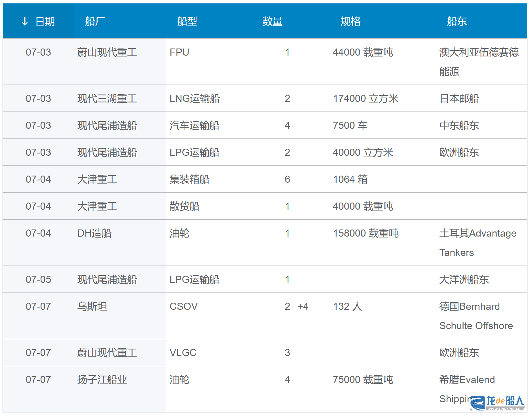Select the 船东 column header
Viewport: 532px width, 417px height.
pos(457,22)
